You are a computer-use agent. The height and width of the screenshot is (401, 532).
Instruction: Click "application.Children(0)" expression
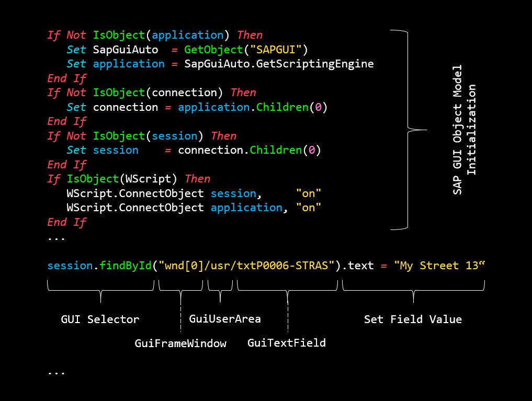point(253,108)
